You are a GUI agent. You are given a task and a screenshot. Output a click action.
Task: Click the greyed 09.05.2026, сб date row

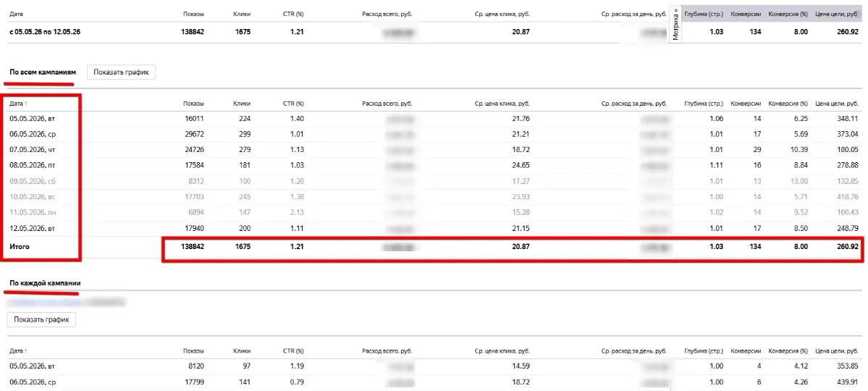(x=32, y=181)
